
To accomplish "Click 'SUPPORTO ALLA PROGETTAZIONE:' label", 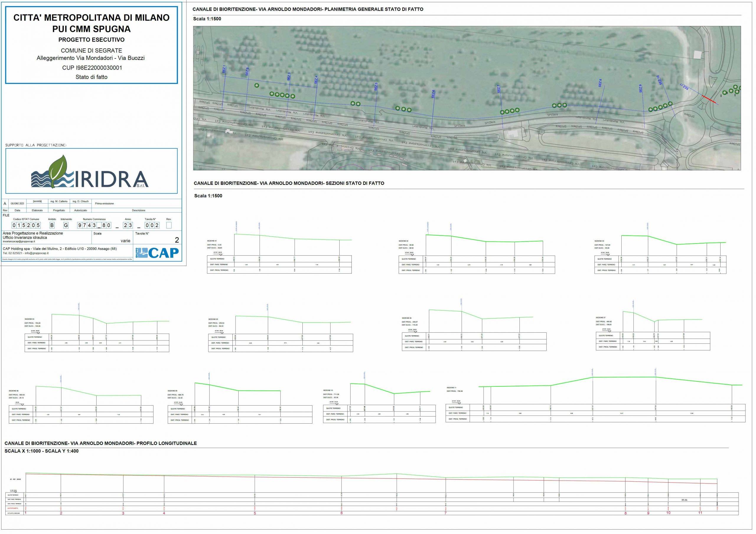I will pyautogui.click(x=36, y=146).
